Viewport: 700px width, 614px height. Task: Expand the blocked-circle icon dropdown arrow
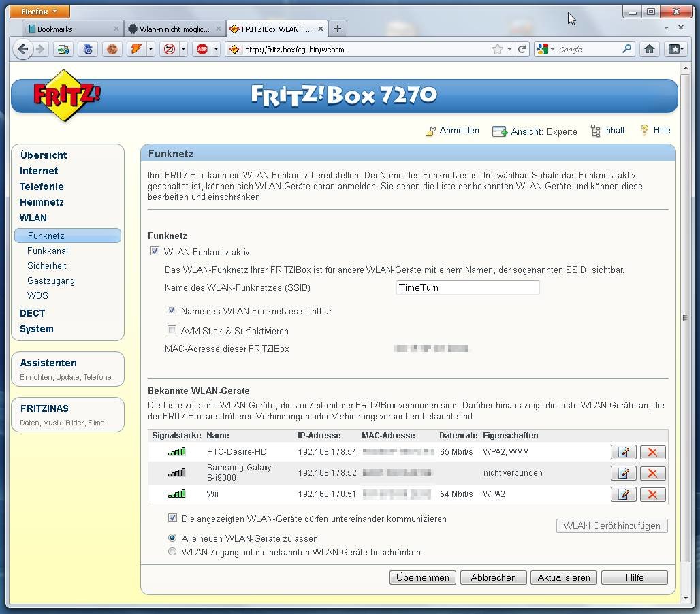183,49
